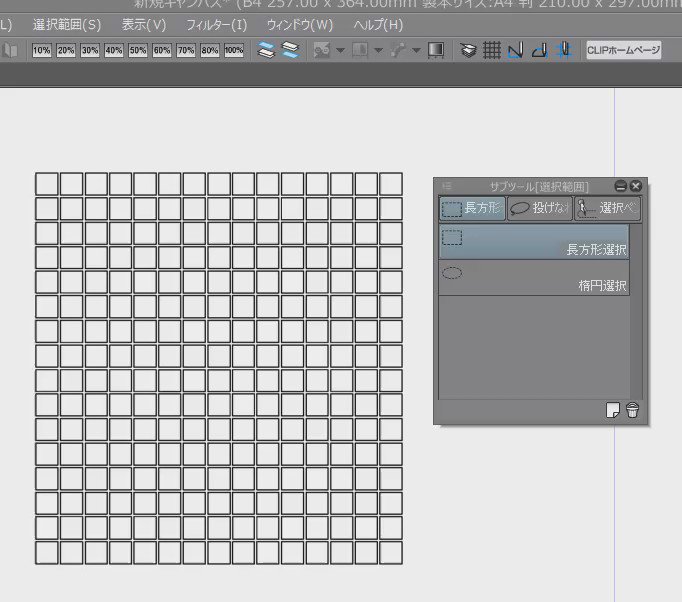Click the dimmed curve path toolbar icon
The width and height of the screenshot is (682, 602).
pos(398,50)
